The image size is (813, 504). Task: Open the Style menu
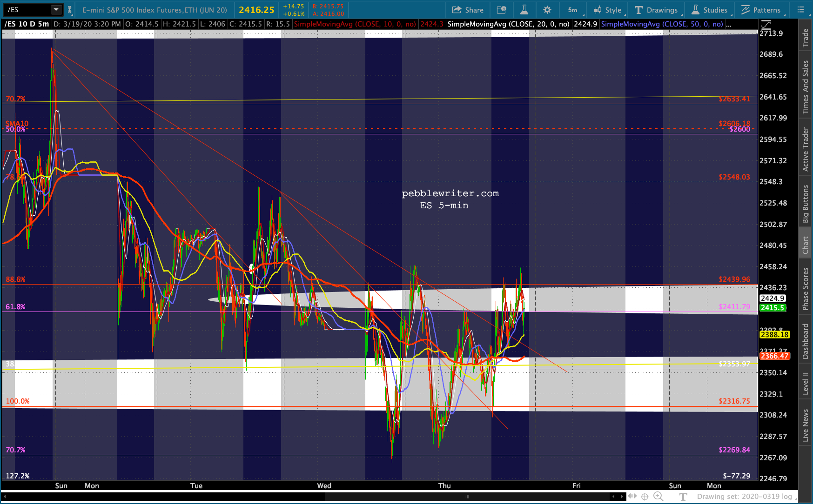pos(608,10)
